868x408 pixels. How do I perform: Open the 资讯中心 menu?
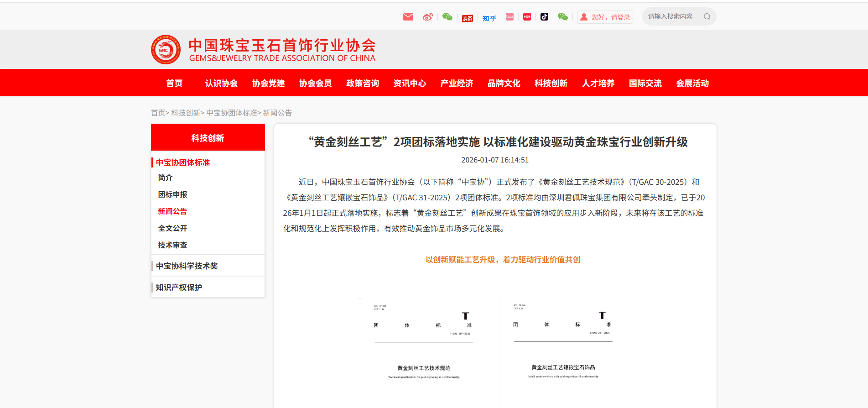click(x=410, y=83)
